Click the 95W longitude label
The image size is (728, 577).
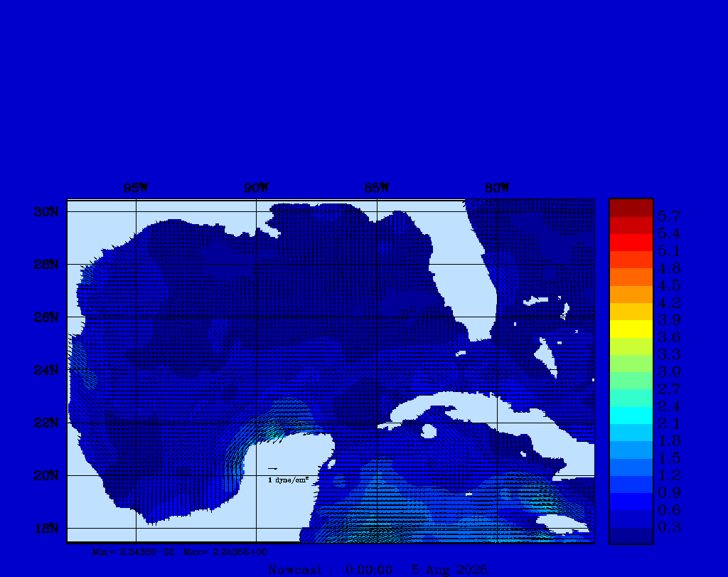pyautogui.click(x=135, y=189)
